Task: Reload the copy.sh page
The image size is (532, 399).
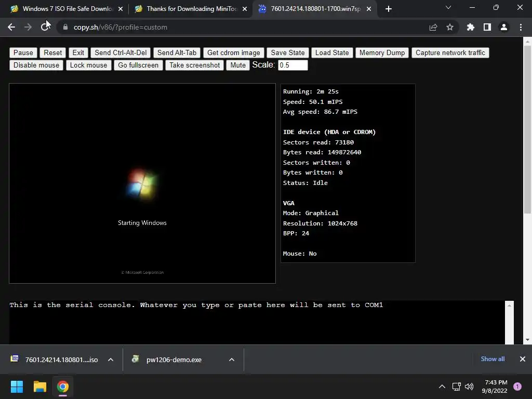Action: [x=45, y=27]
